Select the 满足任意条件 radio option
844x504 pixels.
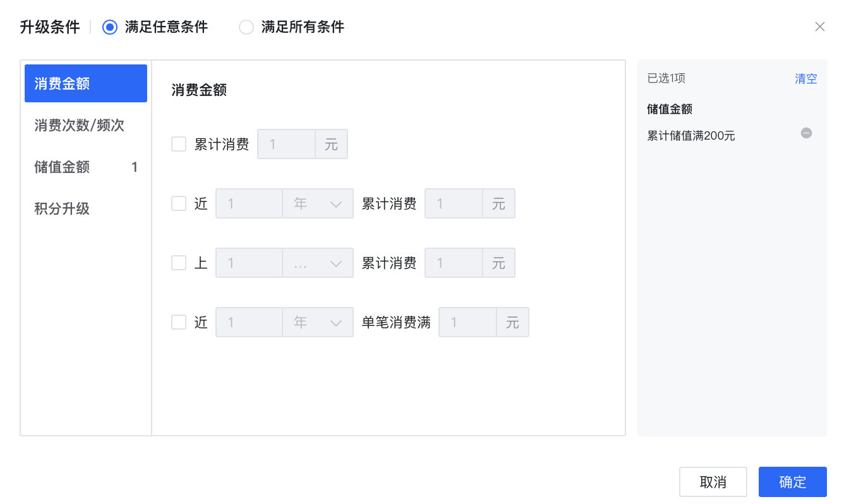(110, 27)
